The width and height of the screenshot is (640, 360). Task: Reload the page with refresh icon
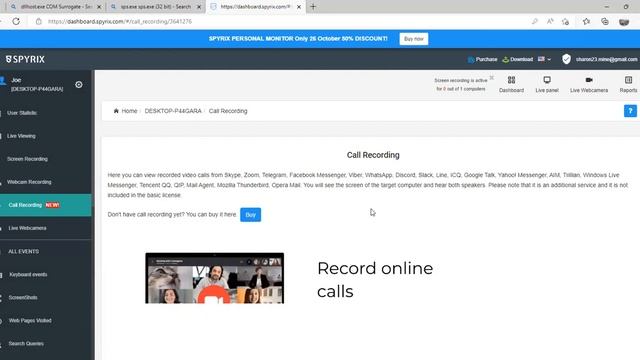(x=16, y=21)
